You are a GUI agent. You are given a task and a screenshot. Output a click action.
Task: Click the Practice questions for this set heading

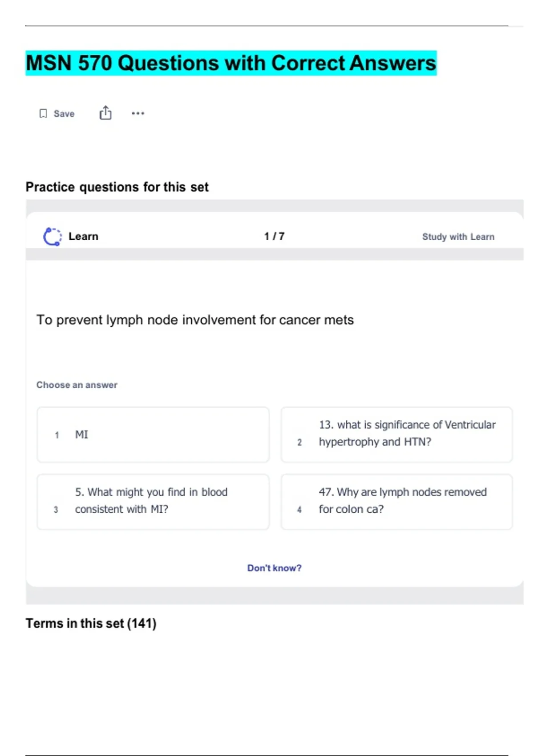click(x=117, y=187)
